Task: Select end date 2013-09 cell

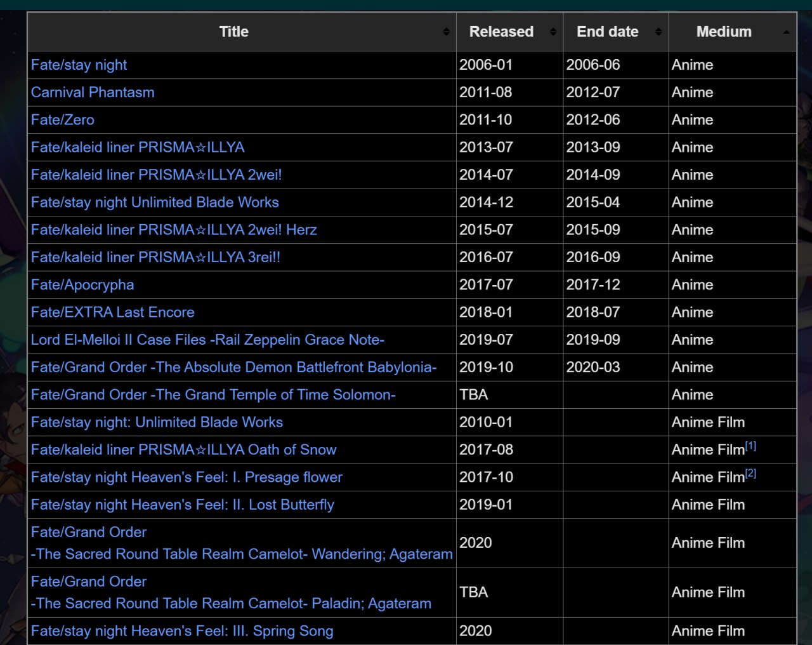Action: click(x=615, y=147)
